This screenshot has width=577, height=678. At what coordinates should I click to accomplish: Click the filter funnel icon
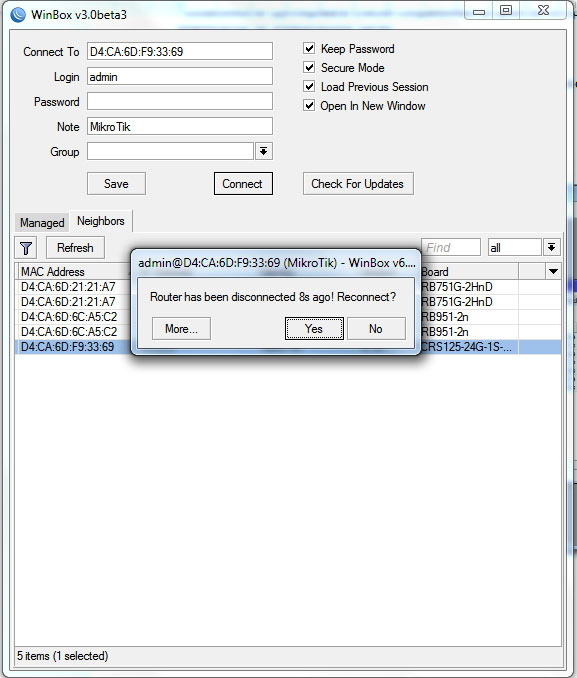pyautogui.click(x=26, y=248)
